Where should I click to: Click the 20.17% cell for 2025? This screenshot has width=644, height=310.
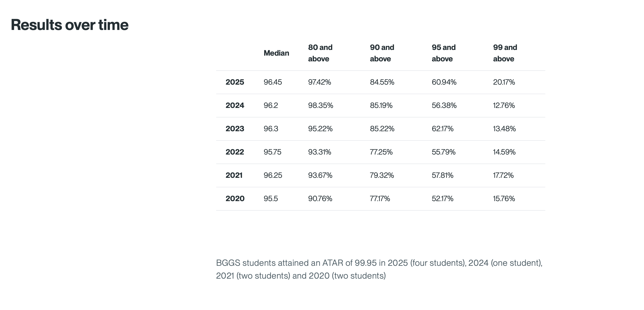[x=504, y=82]
